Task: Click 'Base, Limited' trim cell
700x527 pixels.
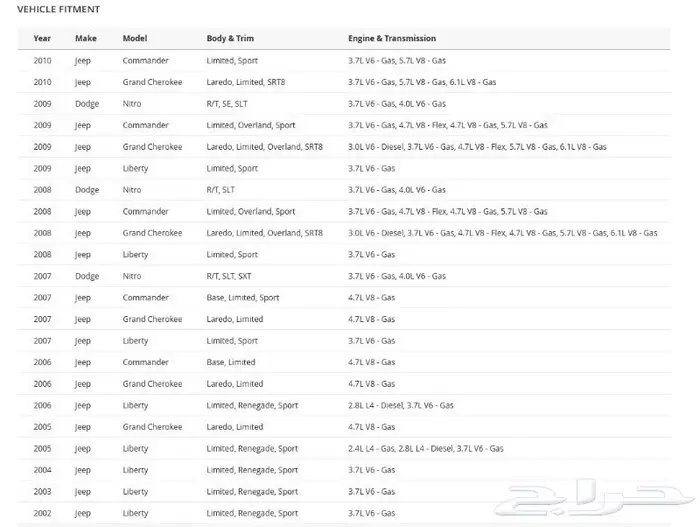Action: pyautogui.click(x=231, y=362)
